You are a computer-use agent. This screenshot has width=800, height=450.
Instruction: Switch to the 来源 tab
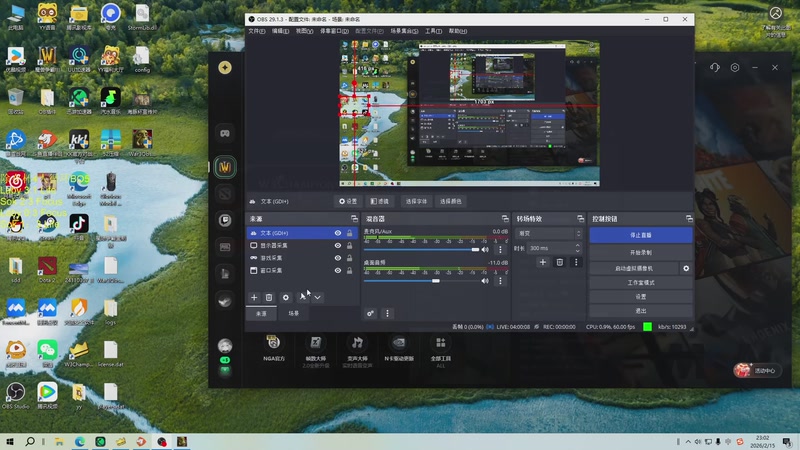261,313
